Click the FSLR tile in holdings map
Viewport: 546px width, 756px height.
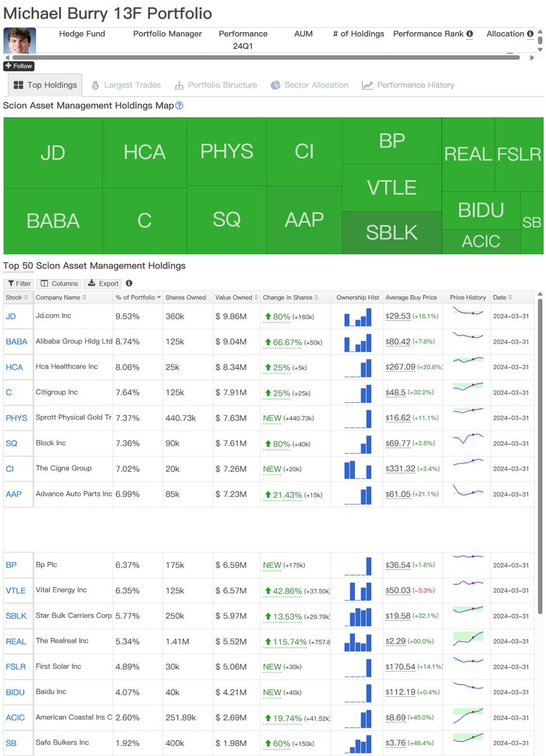[519, 154]
